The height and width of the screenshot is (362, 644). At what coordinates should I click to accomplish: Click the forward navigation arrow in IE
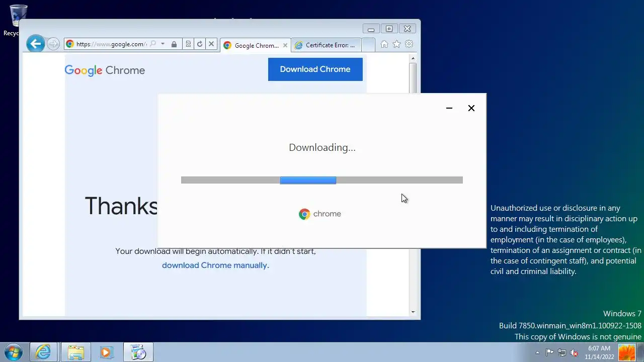pos(53,44)
